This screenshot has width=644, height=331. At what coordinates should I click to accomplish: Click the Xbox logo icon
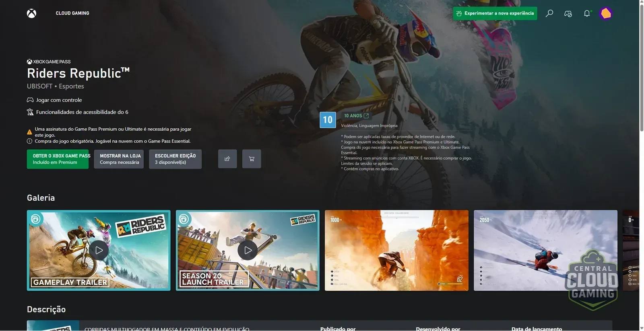pyautogui.click(x=31, y=13)
